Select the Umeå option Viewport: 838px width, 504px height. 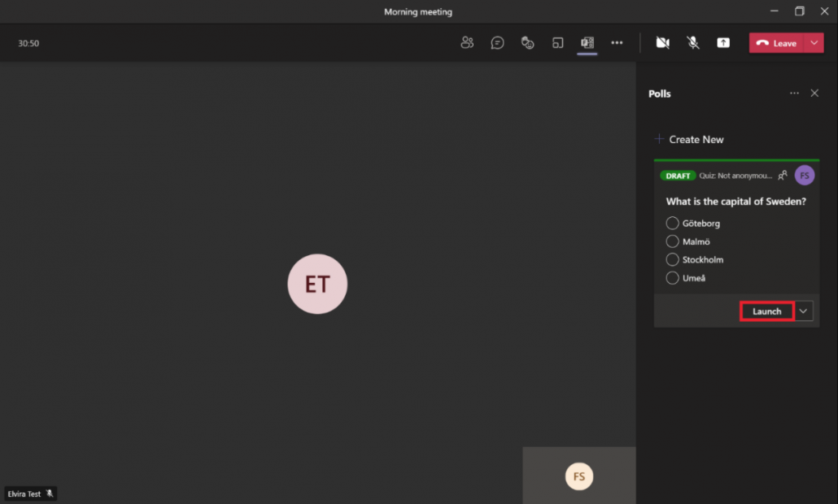tap(686, 278)
